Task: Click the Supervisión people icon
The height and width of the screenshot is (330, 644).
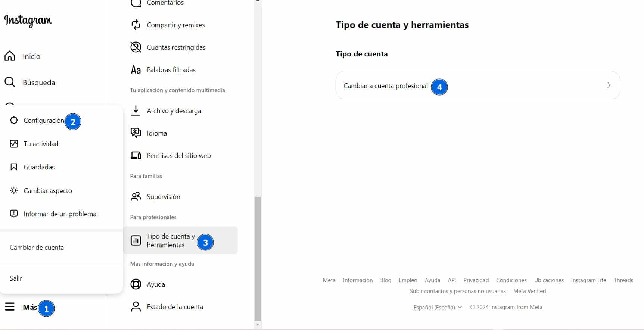Action: tap(136, 196)
